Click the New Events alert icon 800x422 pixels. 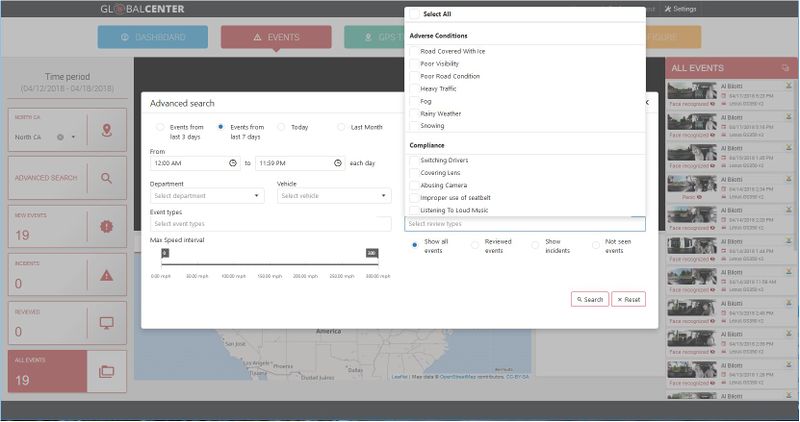click(107, 227)
